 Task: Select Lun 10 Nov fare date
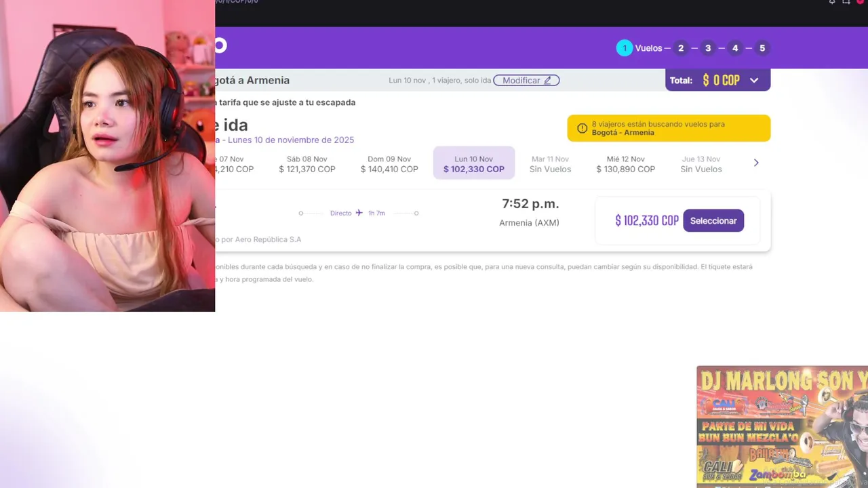474,163
